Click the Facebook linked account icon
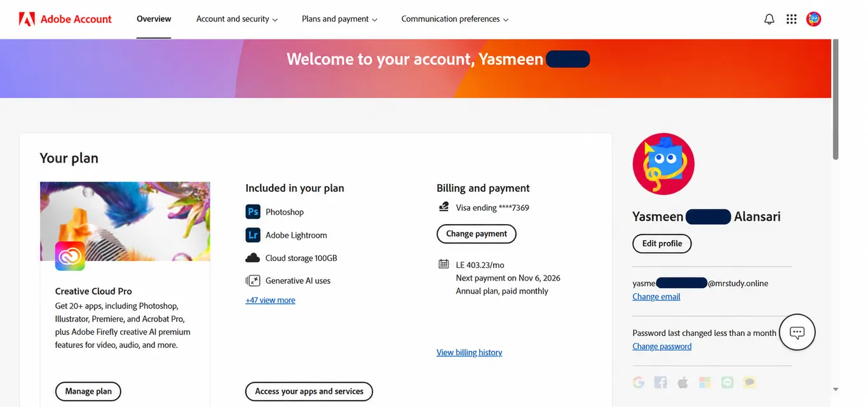 tap(661, 382)
